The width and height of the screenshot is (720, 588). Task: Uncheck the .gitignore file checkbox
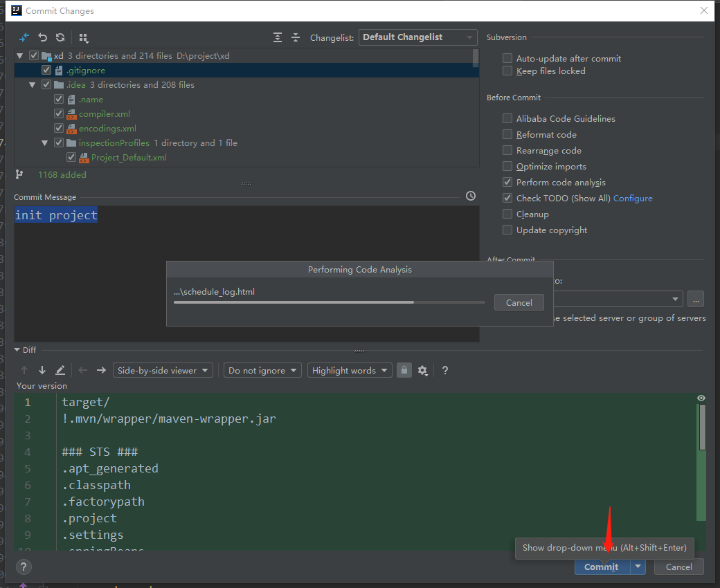pos(46,70)
